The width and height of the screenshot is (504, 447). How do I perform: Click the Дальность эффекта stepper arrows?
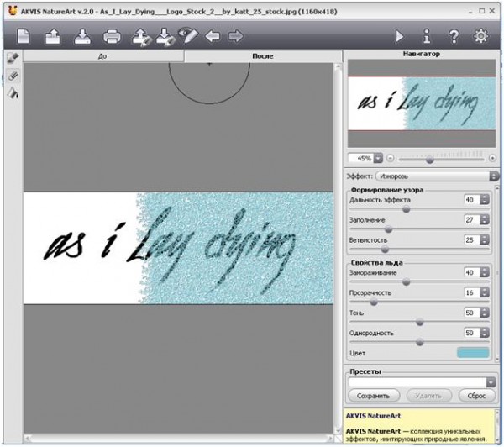[x=485, y=200]
